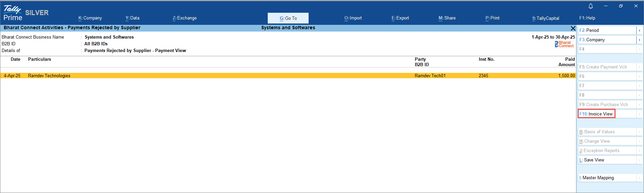The height and width of the screenshot is (193, 644).
Task: Restore down the application window
Action: (x=621, y=6)
